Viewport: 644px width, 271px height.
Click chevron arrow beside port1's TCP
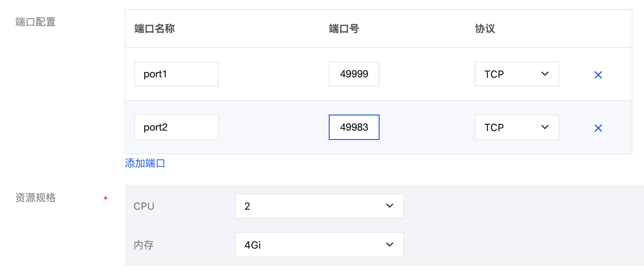pyautogui.click(x=545, y=74)
